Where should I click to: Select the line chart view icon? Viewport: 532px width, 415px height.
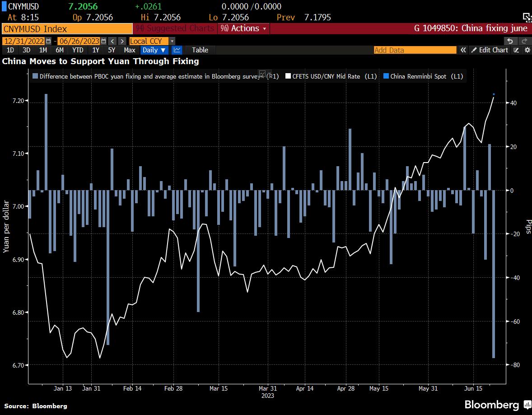click(177, 50)
